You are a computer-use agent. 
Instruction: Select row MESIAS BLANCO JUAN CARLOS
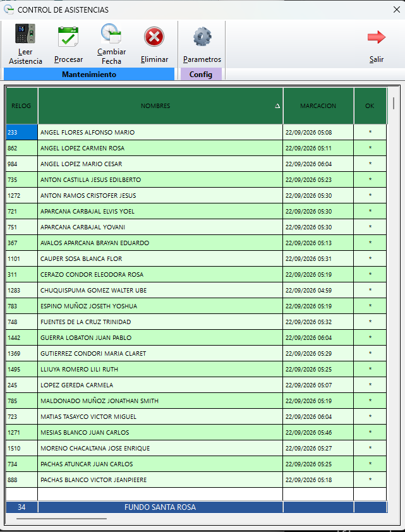pos(196,432)
